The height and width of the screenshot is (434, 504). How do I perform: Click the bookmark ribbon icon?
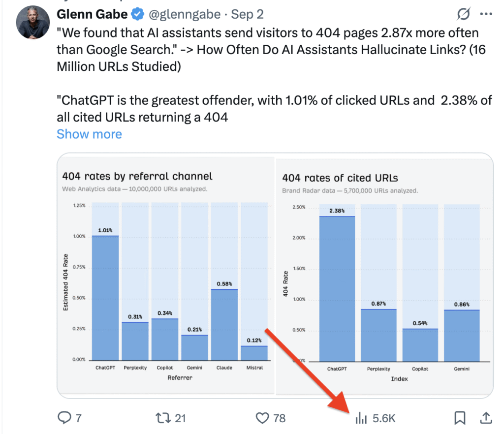click(x=459, y=417)
